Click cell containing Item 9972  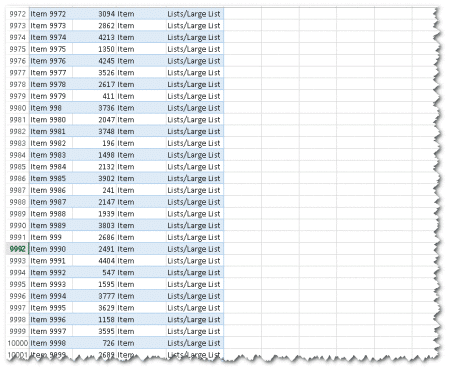coord(51,14)
